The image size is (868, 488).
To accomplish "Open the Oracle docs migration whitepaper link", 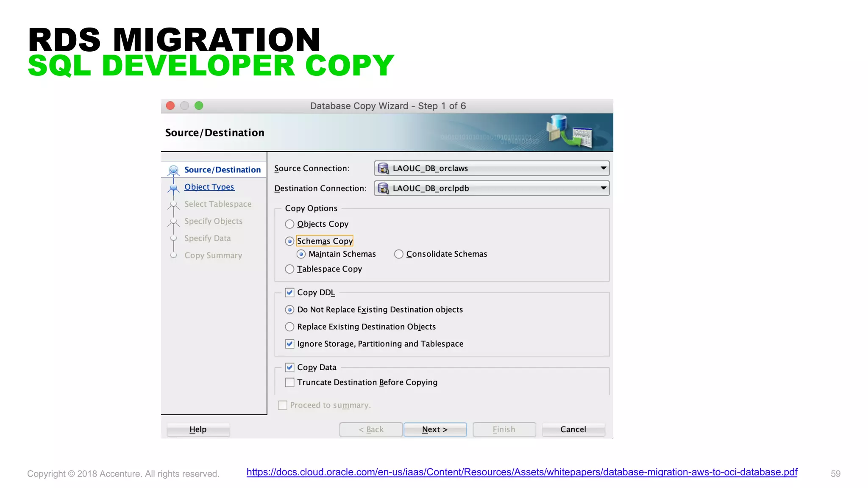I will coord(522,472).
